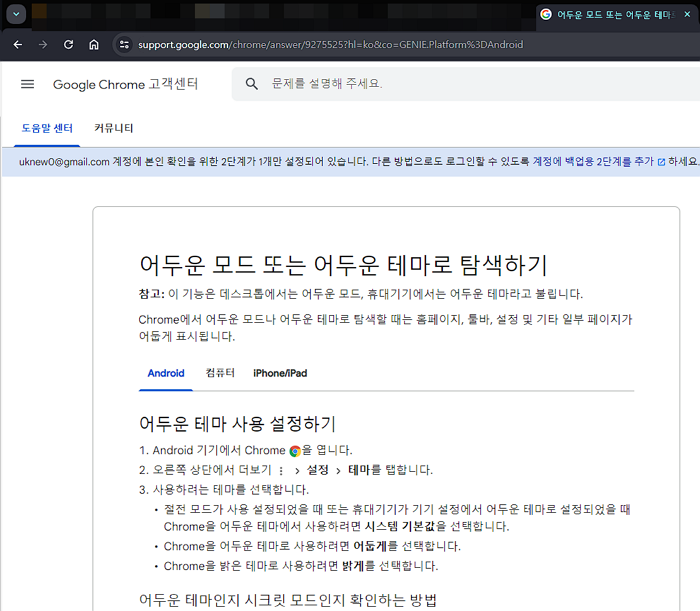
Task: Click the bold 테마 text in step 2
Action: [359, 470]
